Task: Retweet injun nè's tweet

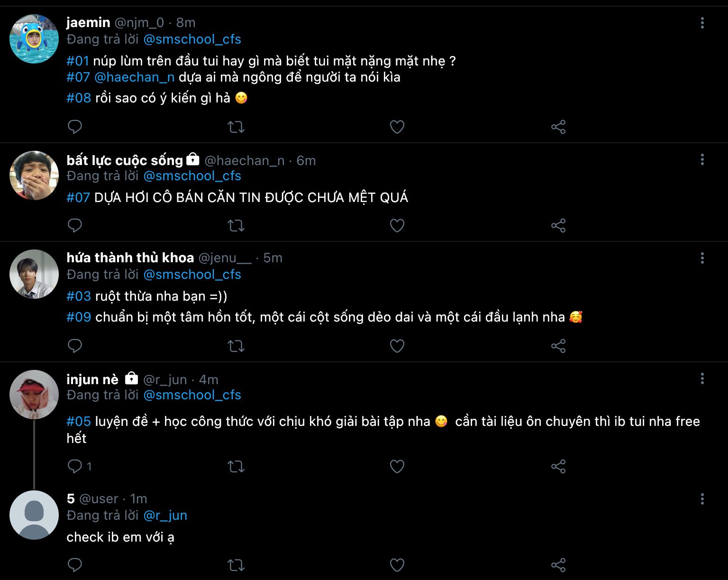Action: pyautogui.click(x=236, y=467)
